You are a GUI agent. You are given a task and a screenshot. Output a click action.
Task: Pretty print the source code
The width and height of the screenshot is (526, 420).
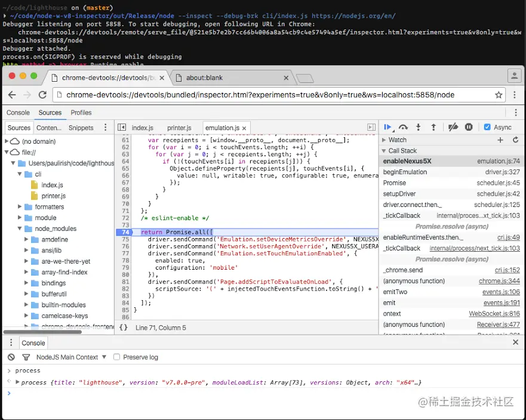coord(124,328)
